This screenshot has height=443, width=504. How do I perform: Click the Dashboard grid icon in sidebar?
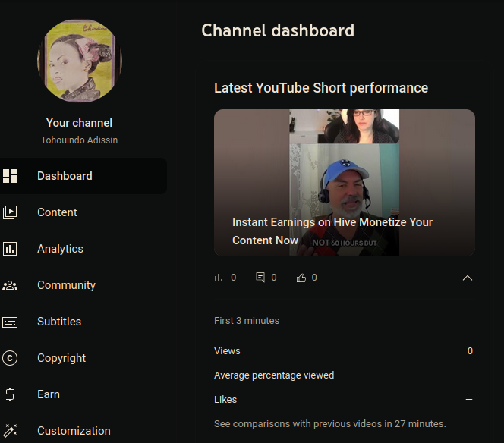(x=10, y=176)
